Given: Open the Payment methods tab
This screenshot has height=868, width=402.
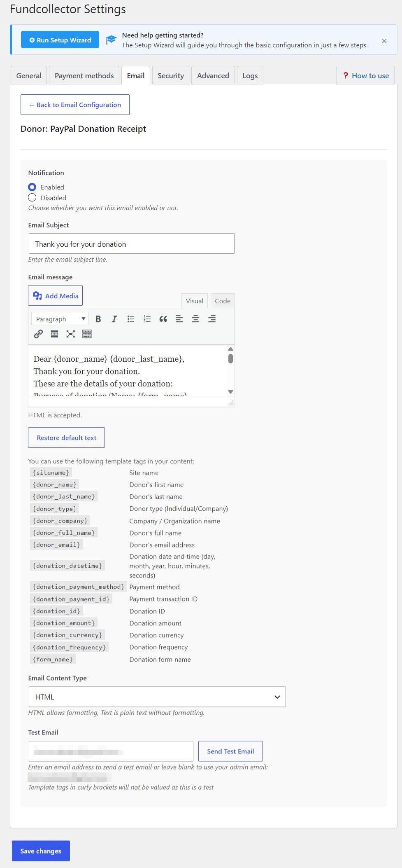Looking at the screenshot, I should (x=84, y=76).
